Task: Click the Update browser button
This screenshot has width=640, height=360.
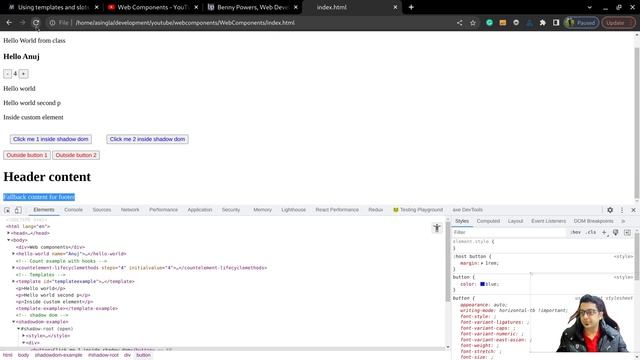Action: coord(618,23)
